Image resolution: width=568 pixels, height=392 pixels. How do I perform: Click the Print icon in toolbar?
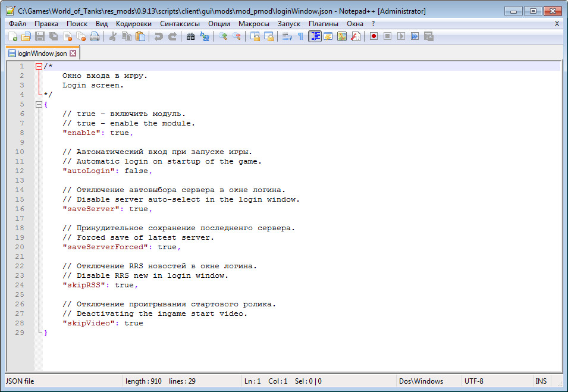94,36
